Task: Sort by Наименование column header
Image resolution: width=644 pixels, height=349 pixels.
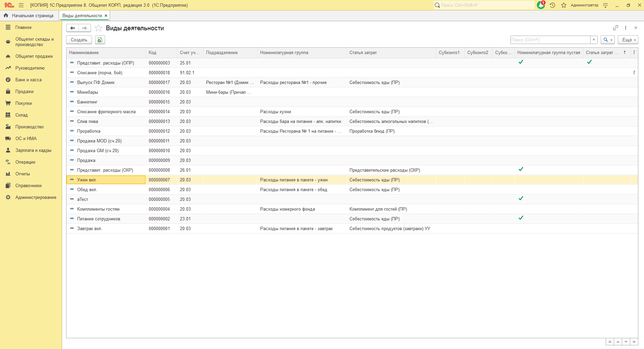Action: point(106,53)
